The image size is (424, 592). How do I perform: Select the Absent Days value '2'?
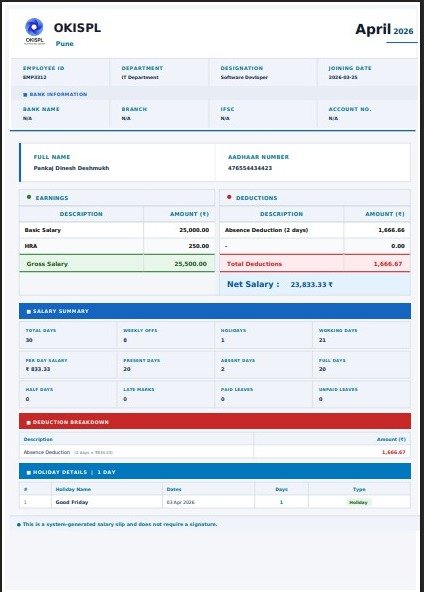click(x=223, y=369)
